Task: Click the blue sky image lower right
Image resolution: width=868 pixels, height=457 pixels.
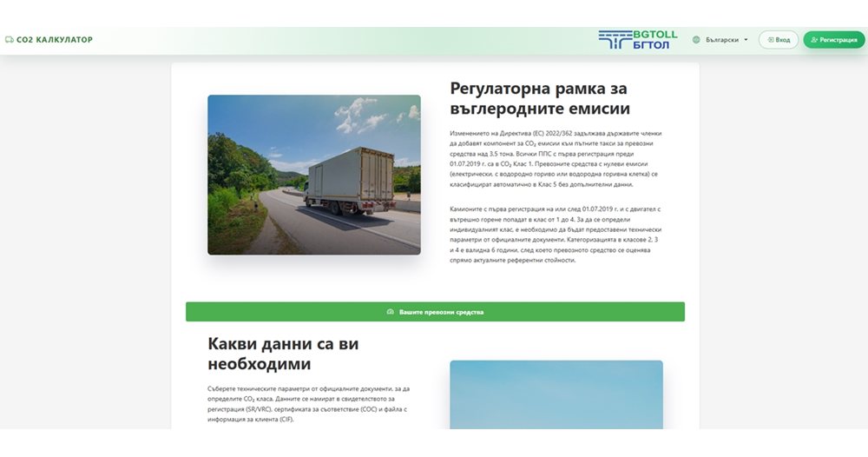Action: pyautogui.click(x=556, y=394)
